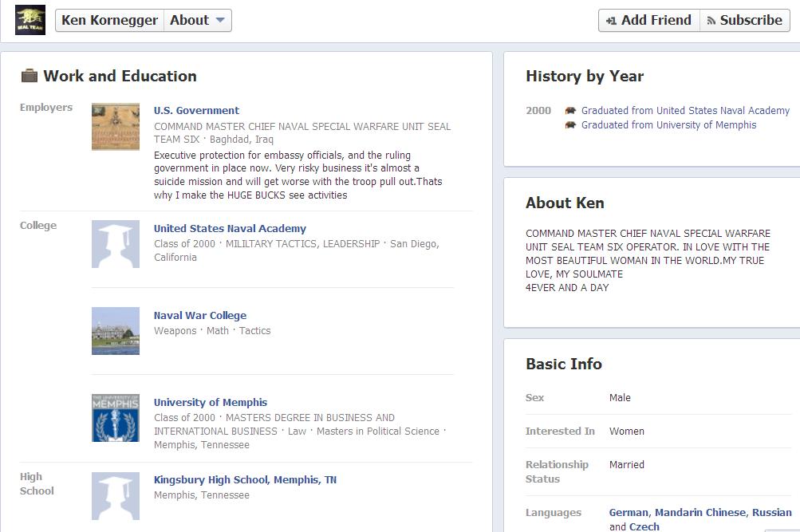The image size is (800, 532).
Task: Open Graduated from University of Memphis history link
Action: click(x=668, y=125)
